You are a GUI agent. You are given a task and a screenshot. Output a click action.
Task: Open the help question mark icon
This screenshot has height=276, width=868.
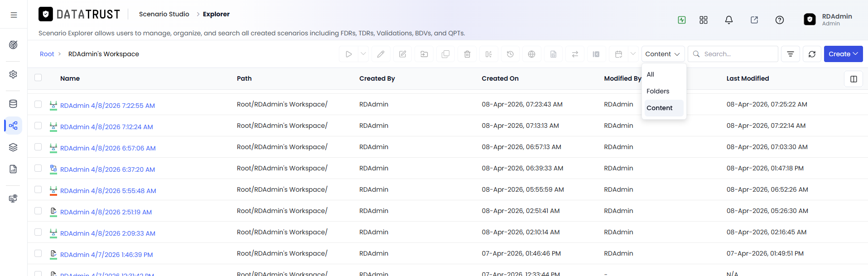(780, 20)
